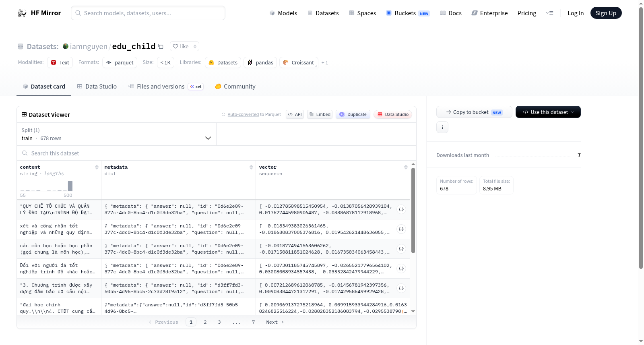Image resolution: width=644 pixels, height=345 pixels.
Task: Switch to the Dataset card tab
Action: (43, 87)
